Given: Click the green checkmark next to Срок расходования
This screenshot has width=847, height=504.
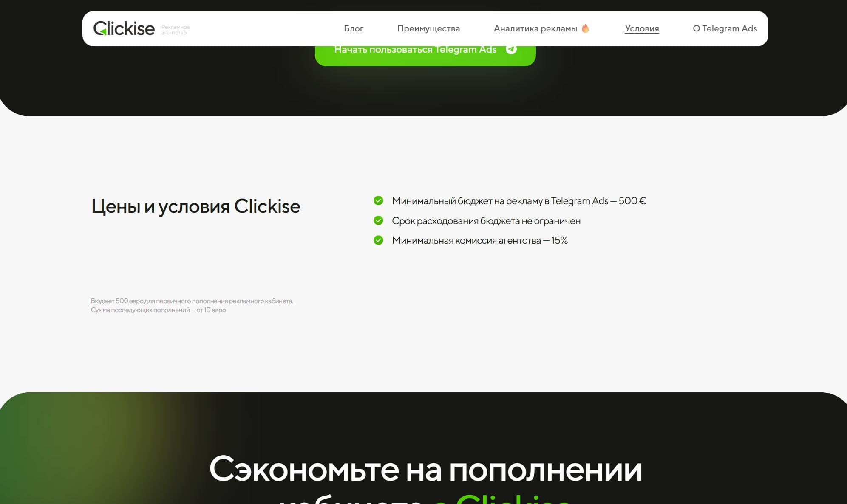Looking at the screenshot, I should coord(378,220).
